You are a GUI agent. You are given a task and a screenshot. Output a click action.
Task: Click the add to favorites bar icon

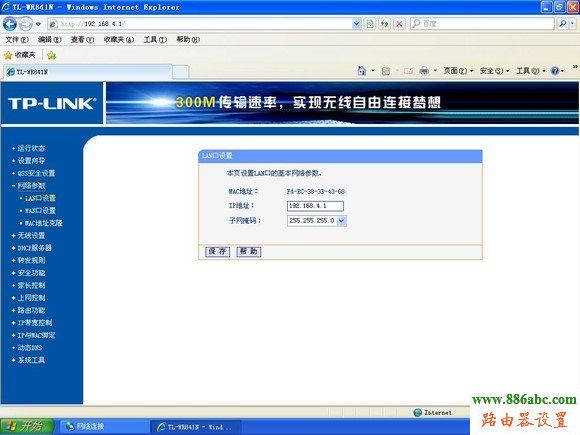[51, 55]
